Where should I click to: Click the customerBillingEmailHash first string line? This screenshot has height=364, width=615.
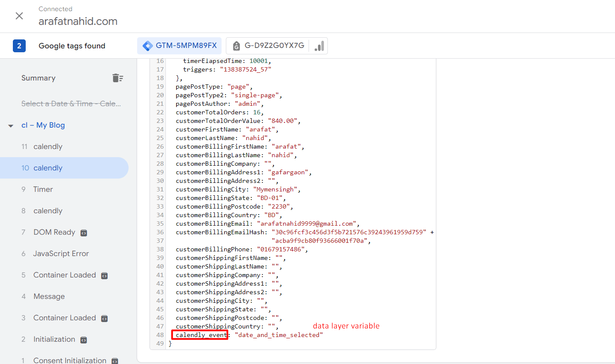(x=349, y=232)
